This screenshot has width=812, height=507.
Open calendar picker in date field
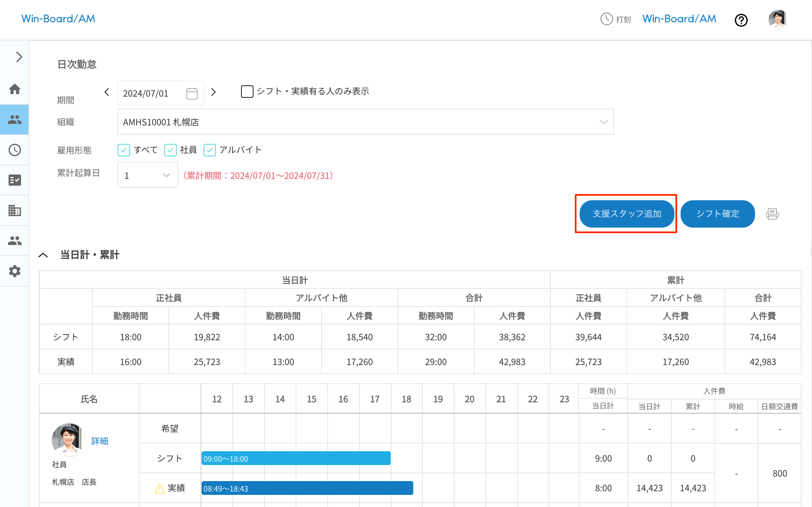tap(192, 93)
